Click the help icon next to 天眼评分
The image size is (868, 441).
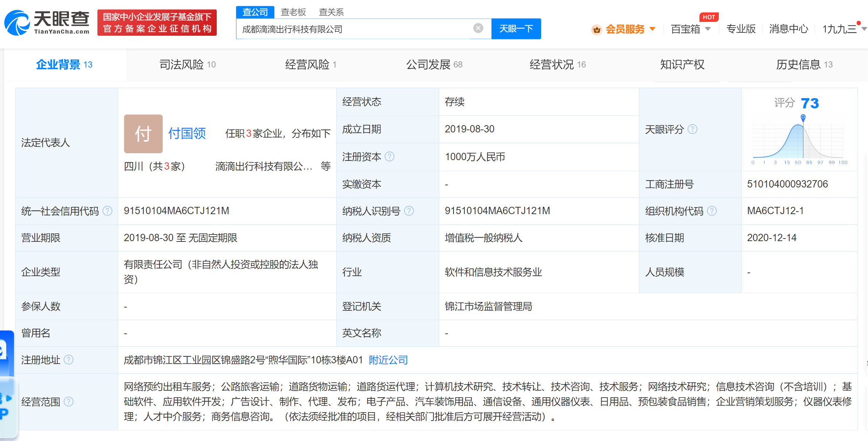pos(692,129)
